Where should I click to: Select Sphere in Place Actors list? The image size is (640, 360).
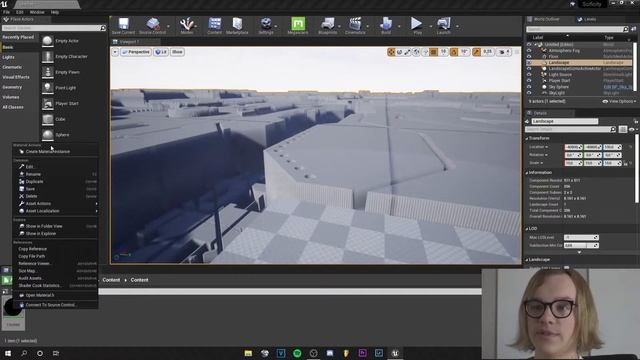point(62,135)
